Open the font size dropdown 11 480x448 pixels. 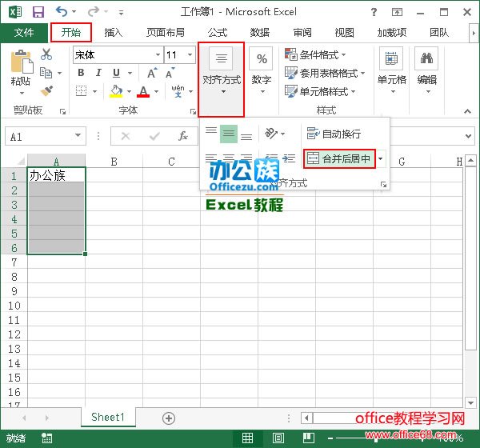pyautogui.click(x=190, y=55)
